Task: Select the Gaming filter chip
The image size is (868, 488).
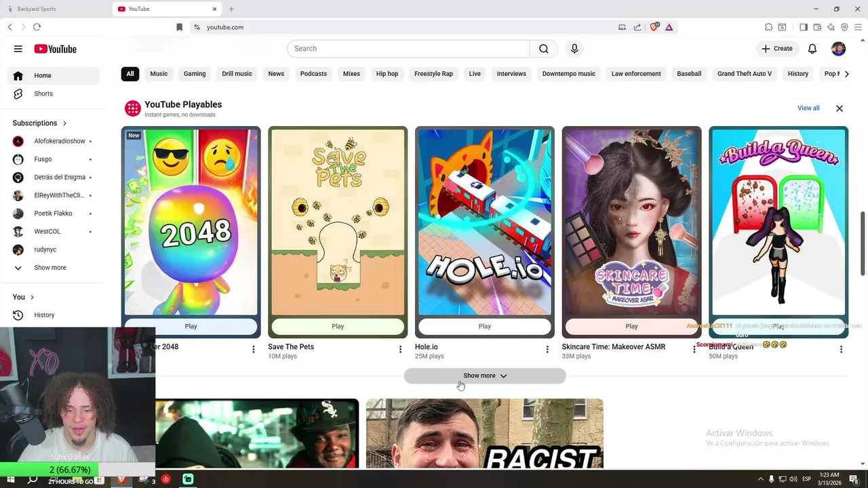Action: (x=195, y=74)
